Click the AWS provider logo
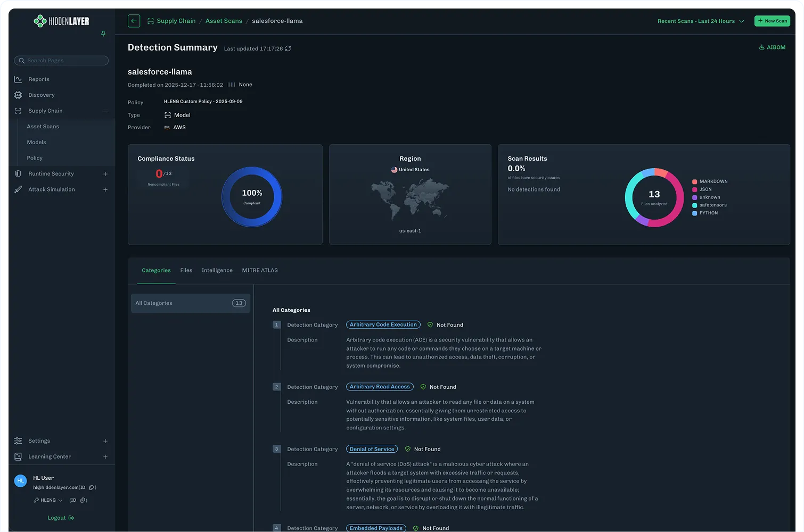Image resolution: width=804 pixels, height=532 pixels. [167, 128]
